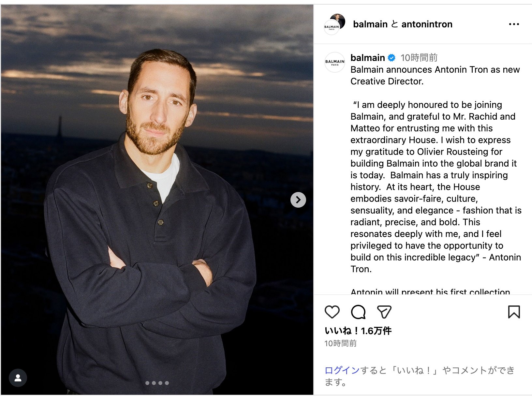The image size is (532, 399).
Task: Open balmain profile from header
Action: coord(370,24)
